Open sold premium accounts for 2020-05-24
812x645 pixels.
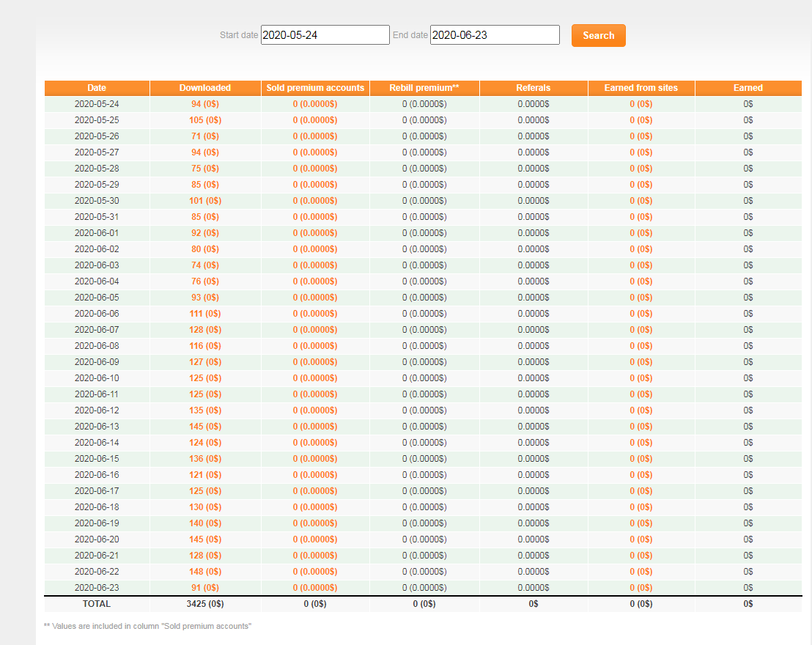click(x=315, y=103)
